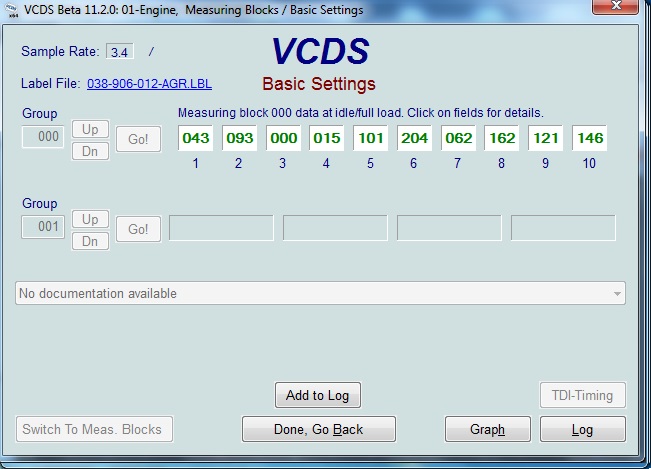Click the Done, Go Back button

click(x=319, y=429)
